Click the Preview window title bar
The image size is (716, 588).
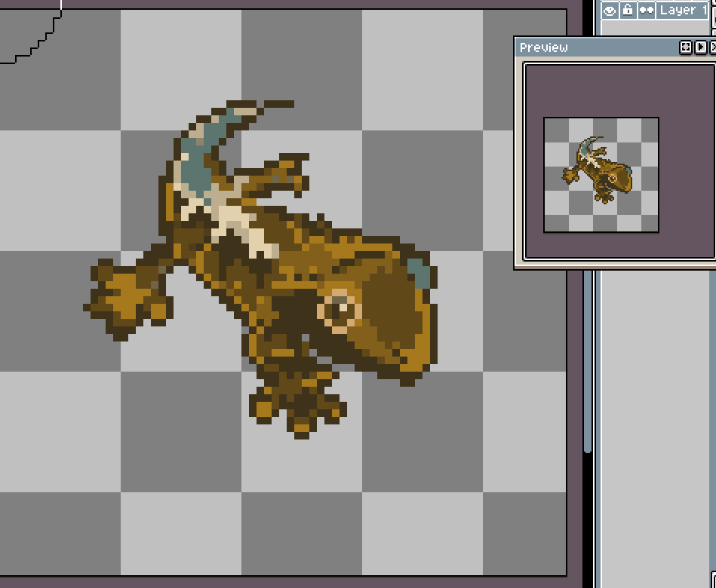click(x=598, y=47)
